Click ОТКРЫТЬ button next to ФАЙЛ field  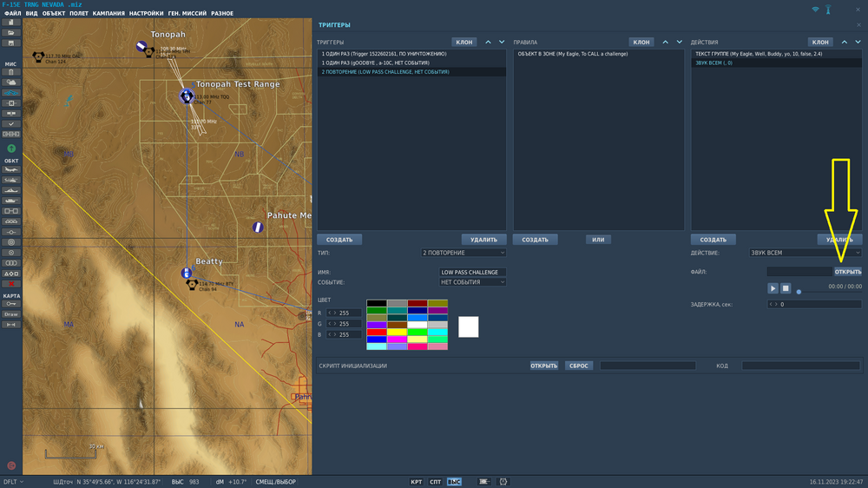point(848,272)
